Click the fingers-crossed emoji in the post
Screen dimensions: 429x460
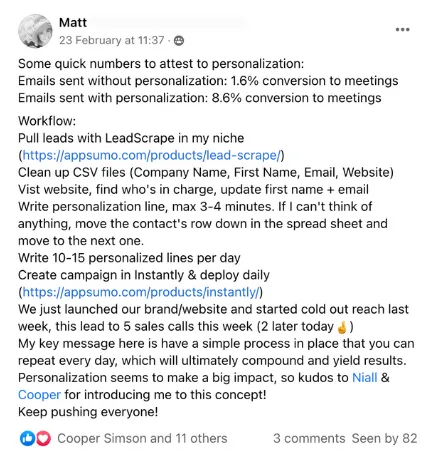point(342,327)
